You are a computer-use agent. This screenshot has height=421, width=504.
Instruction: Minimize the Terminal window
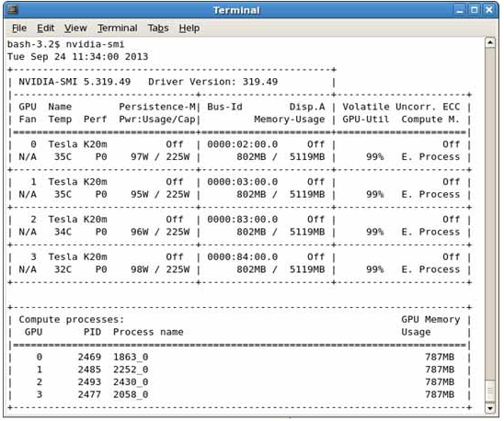tap(460, 10)
